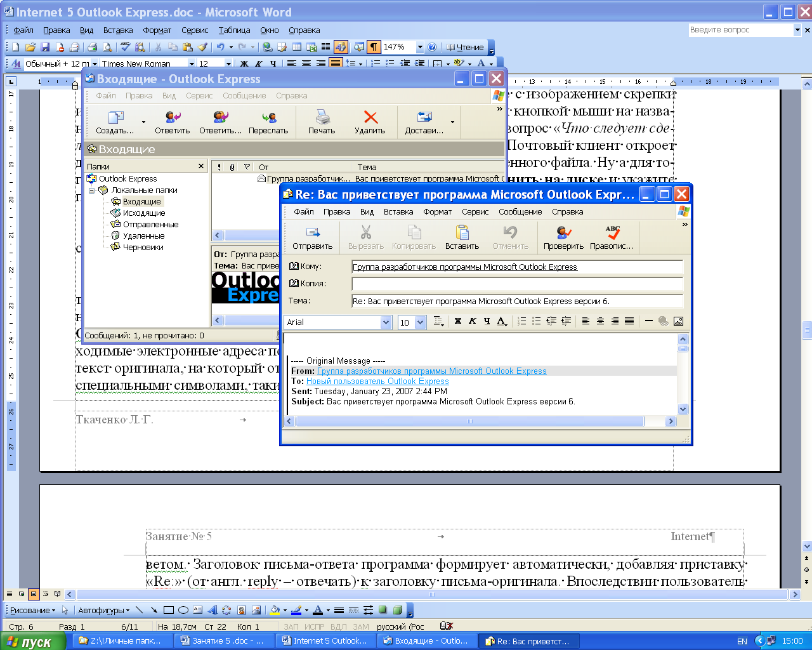
Task: Toggle center alignment in the reply format toolbar
Action: point(600,321)
